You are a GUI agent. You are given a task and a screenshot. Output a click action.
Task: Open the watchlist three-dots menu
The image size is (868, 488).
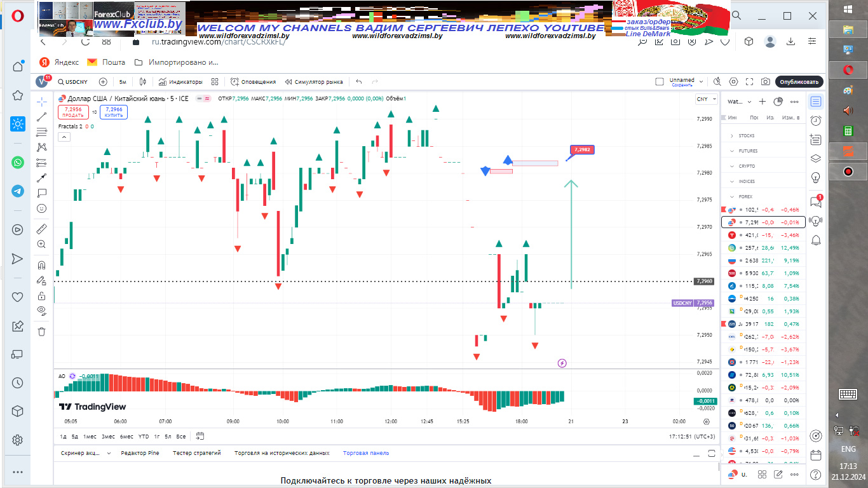(794, 102)
